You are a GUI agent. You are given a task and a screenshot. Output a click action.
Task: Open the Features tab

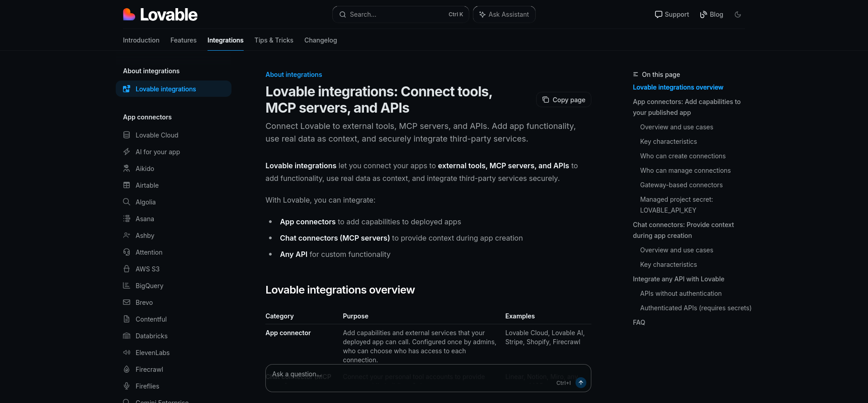(184, 40)
